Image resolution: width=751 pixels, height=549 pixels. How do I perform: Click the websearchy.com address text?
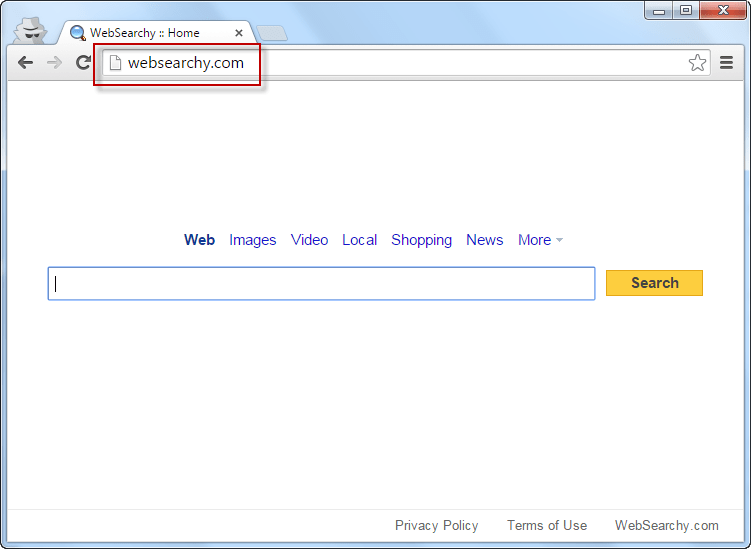click(x=186, y=63)
